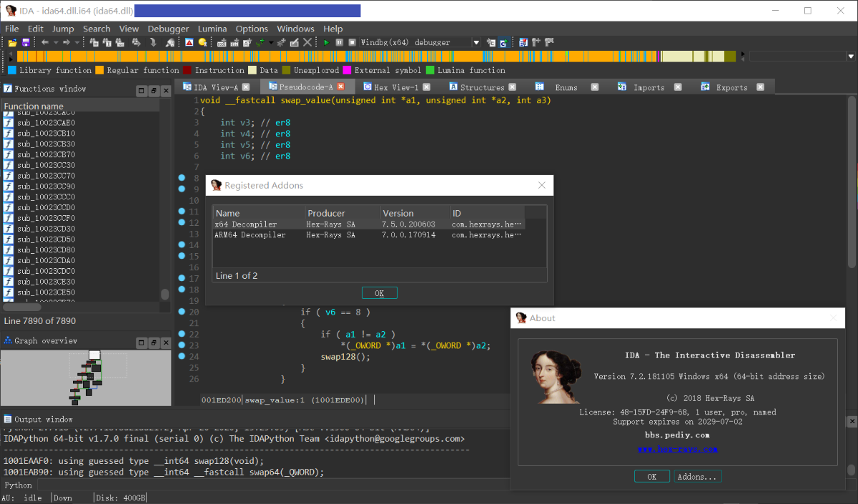Image resolution: width=858 pixels, height=504 pixels.
Task: Select function sub_10023CE50 in list
Action: [46, 292]
